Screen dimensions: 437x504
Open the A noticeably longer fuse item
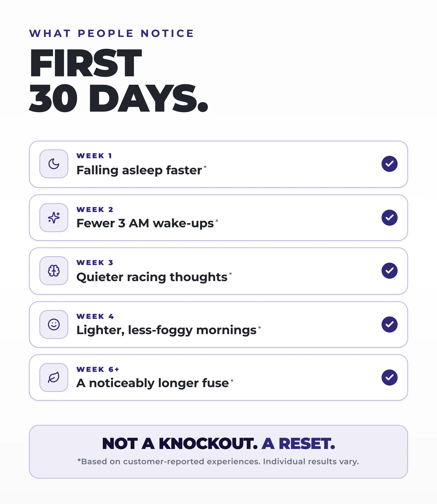tap(218, 377)
